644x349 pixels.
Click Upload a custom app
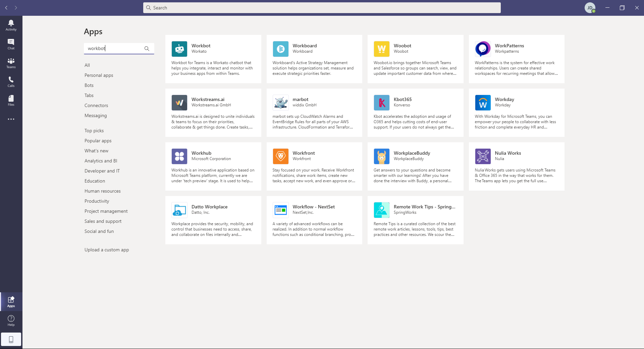[106, 250]
